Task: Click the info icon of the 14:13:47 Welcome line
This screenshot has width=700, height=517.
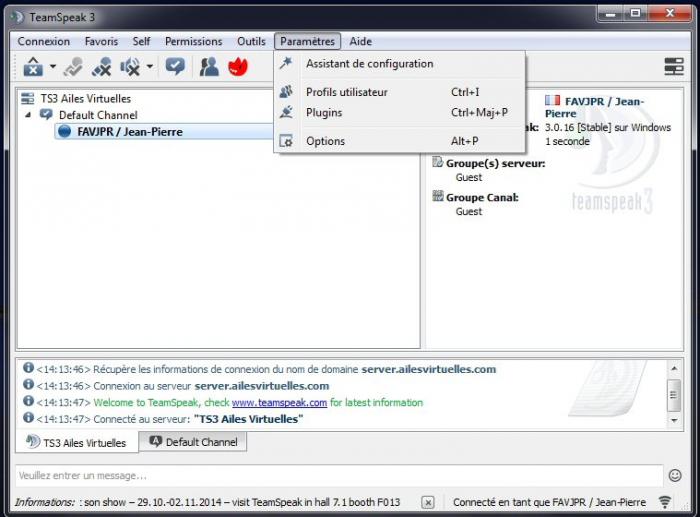Action: [28, 401]
